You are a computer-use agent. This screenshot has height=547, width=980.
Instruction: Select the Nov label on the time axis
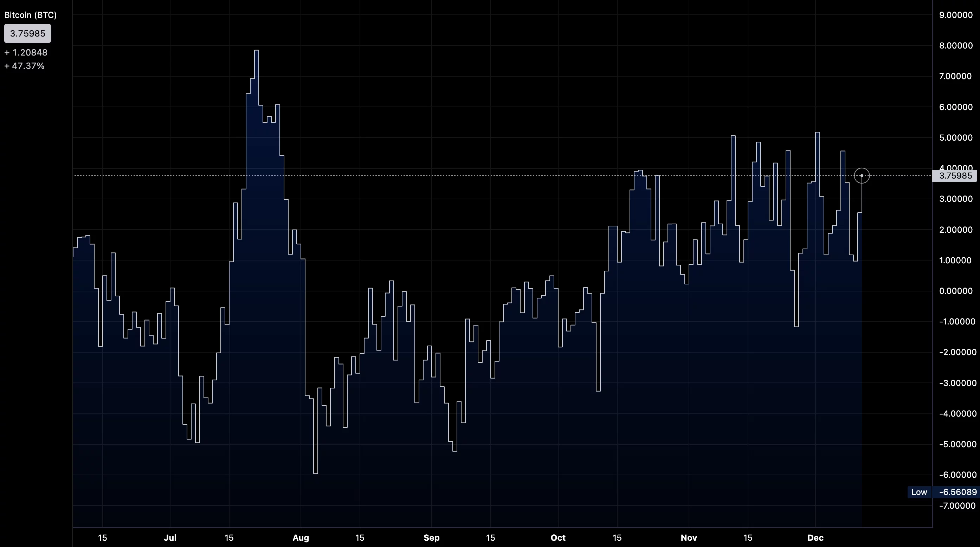689,538
